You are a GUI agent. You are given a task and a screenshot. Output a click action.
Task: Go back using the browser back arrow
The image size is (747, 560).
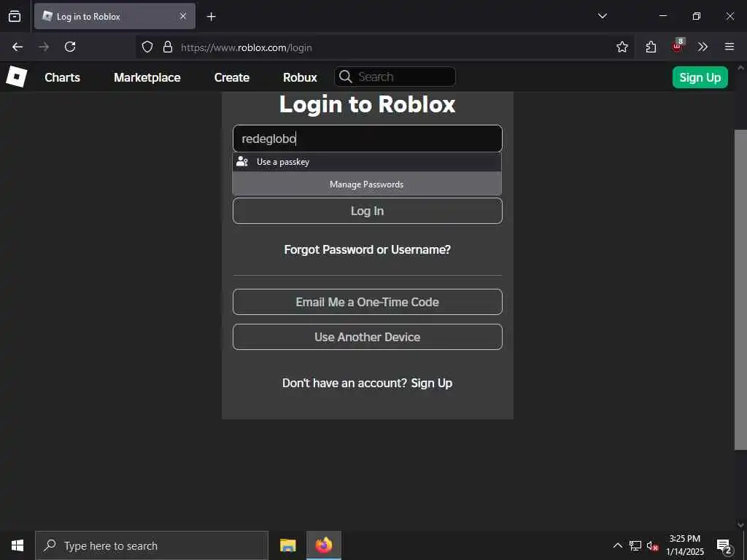[x=18, y=47]
